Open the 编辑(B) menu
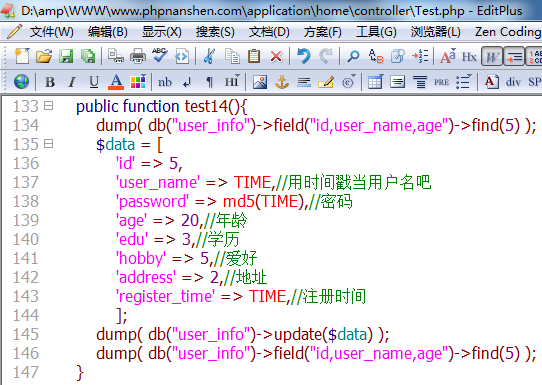The height and width of the screenshot is (385, 542). coord(108,32)
